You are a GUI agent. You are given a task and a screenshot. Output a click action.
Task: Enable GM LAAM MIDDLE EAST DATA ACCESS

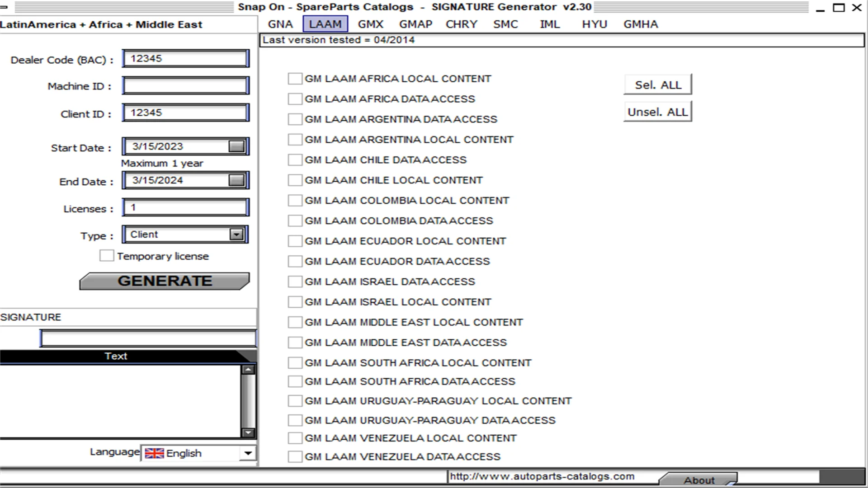point(295,343)
